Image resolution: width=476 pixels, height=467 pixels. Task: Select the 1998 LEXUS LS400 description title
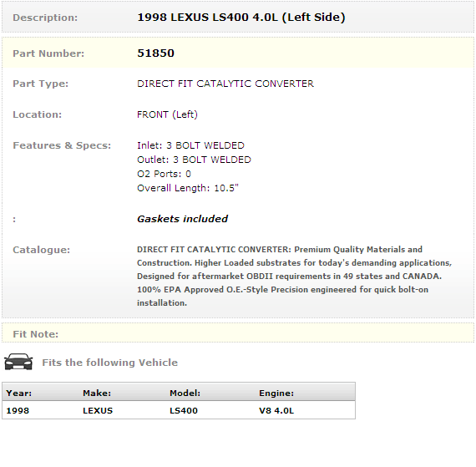tap(241, 18)
